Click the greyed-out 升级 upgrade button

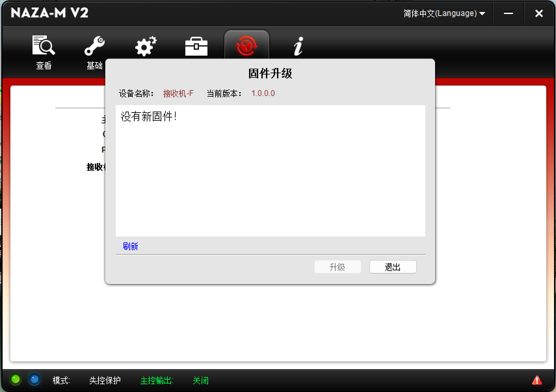click(x=338, y=267)
